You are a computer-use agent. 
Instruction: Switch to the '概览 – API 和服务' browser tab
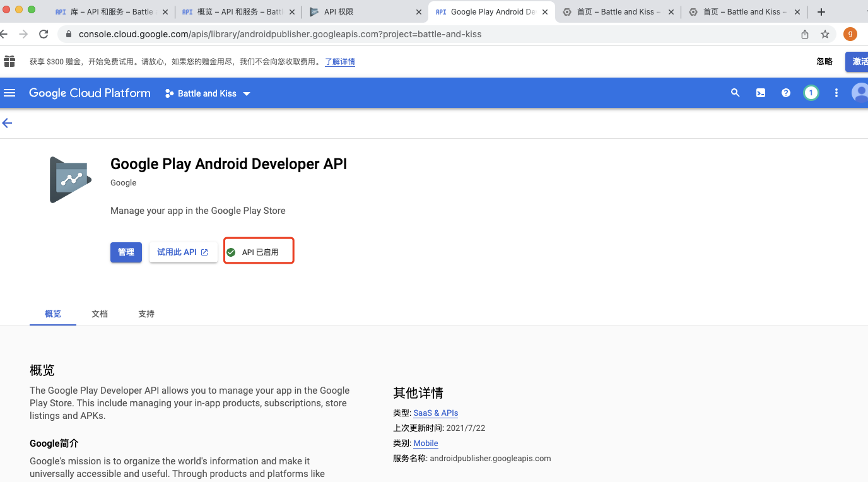pos(238,12)
